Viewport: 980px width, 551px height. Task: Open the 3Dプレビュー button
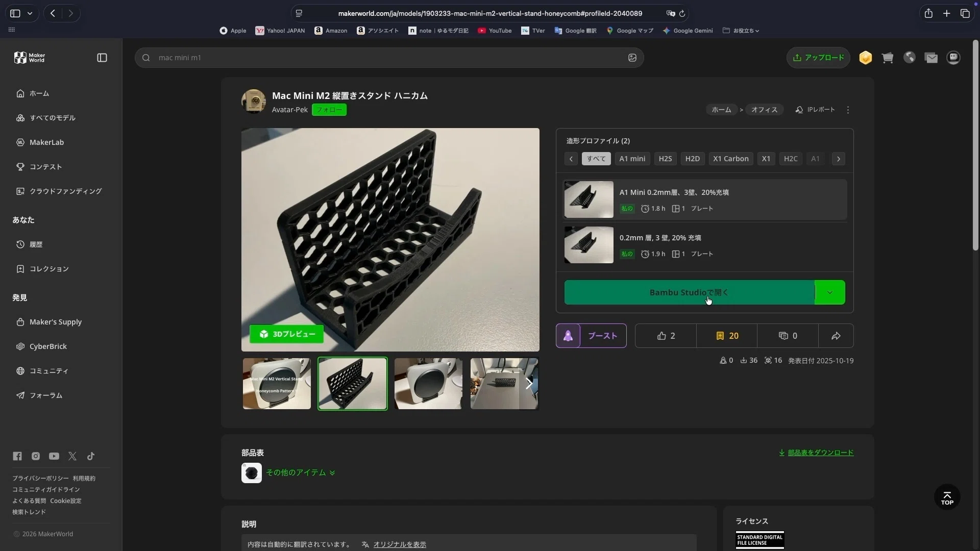tap(286, 334)
